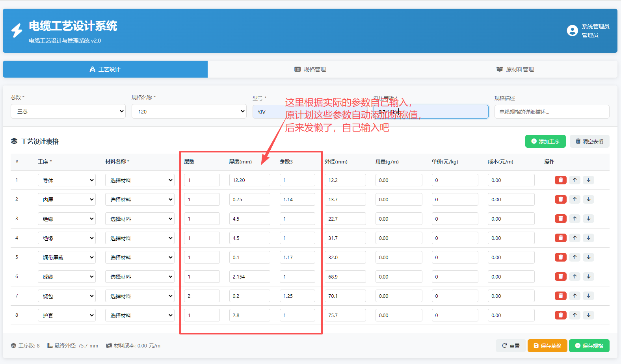Move row 7 绕包 up one position
The width and height of the screenshot is (621, 364).
pos(575,296)
